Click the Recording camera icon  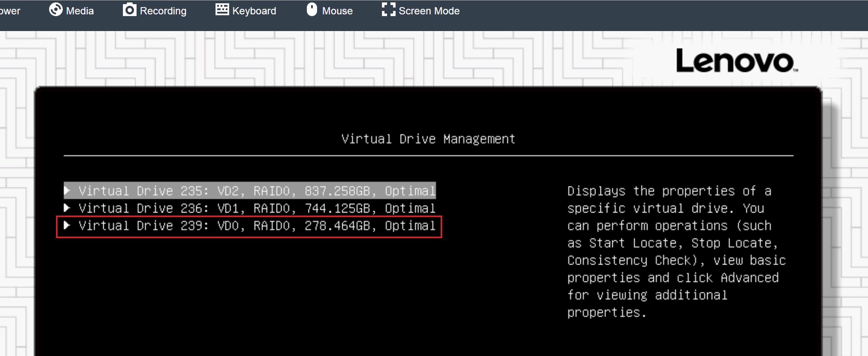click(x=129, y=10)
